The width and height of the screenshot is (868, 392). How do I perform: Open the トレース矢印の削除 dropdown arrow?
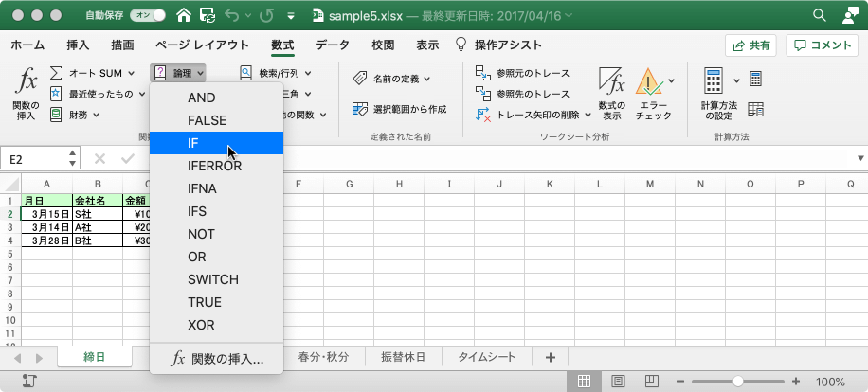(588, 115)
